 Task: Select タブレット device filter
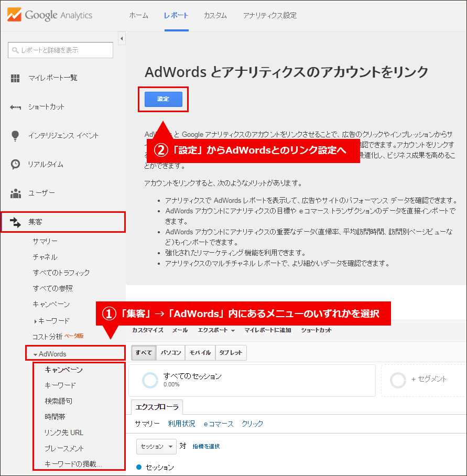[231, 353]
